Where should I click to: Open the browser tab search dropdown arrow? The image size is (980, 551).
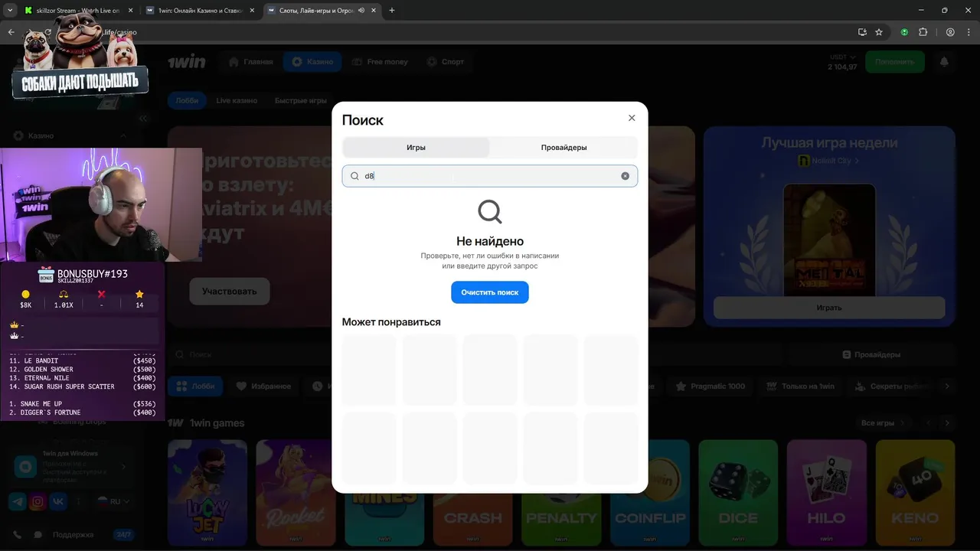click(10, 11)
